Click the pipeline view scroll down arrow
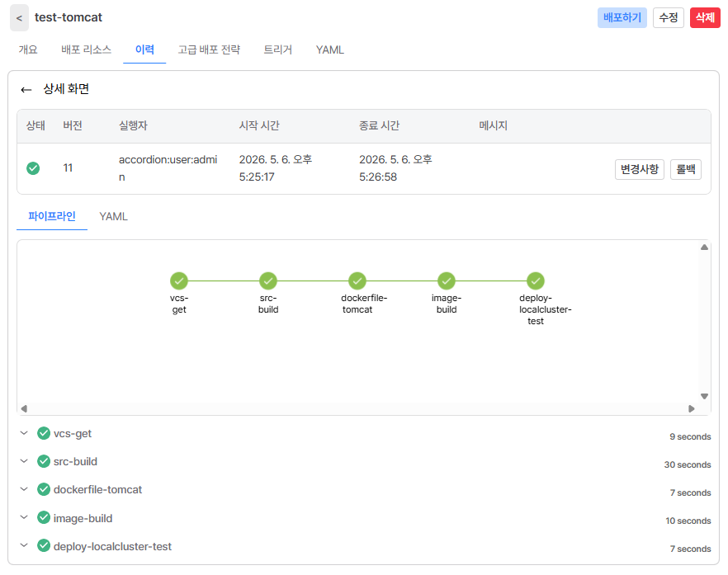This screenshot has height=575, width=728. [704, 396]
